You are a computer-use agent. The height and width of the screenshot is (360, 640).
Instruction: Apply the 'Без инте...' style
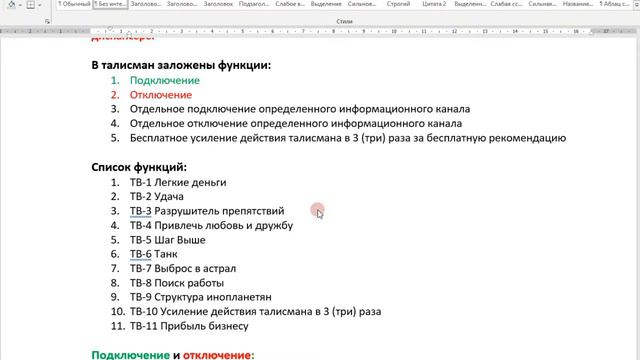pos(110,4)
